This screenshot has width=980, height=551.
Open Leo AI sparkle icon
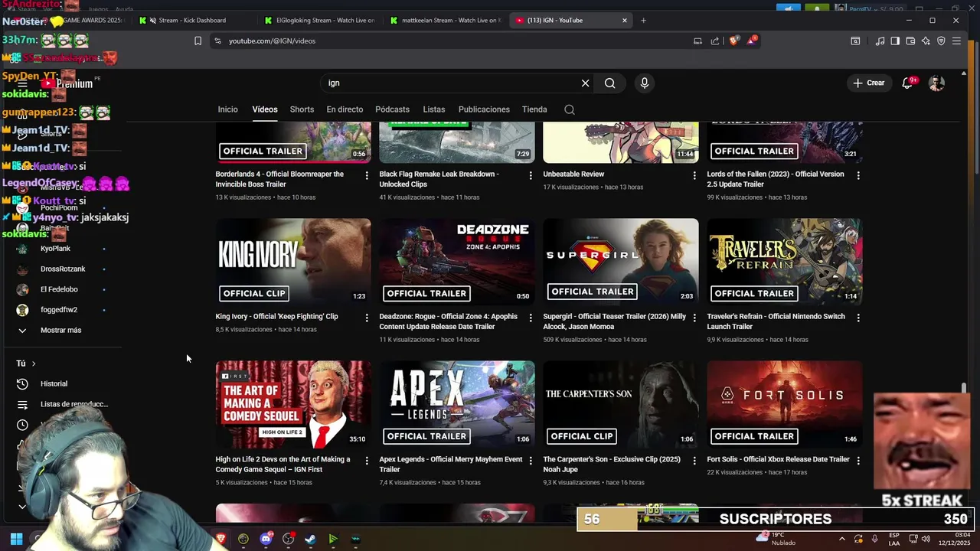(926, 41)
